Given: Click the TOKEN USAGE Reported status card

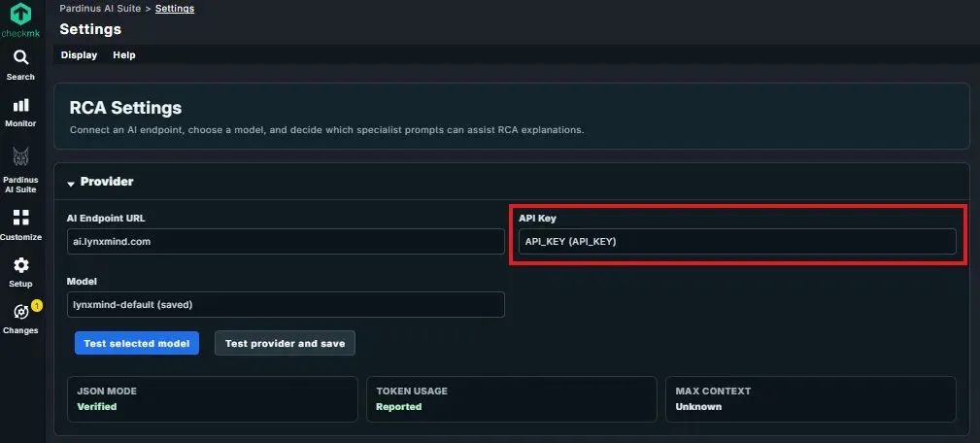Looking at the screenshot, I should [x=512, y=398].
